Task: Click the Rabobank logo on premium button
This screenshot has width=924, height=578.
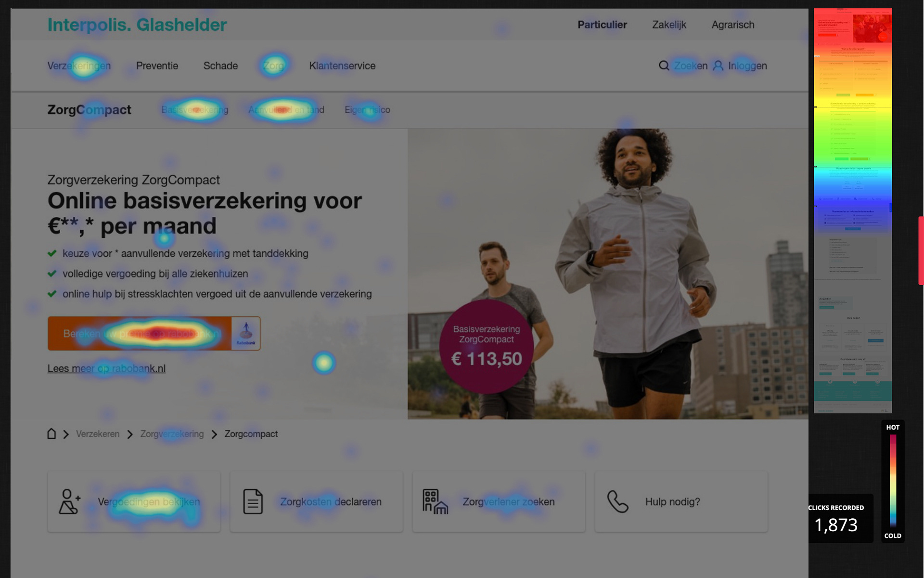Action: point(246,333)
